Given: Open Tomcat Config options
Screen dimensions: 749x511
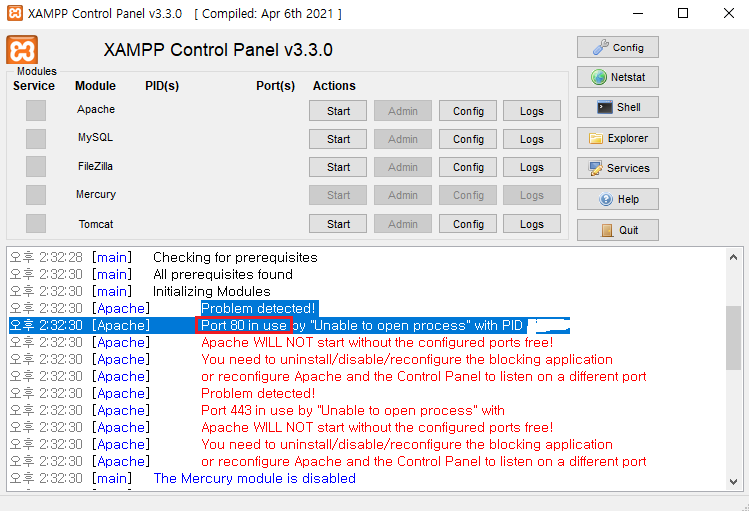Looking at the screenshot, I should 468,224.
